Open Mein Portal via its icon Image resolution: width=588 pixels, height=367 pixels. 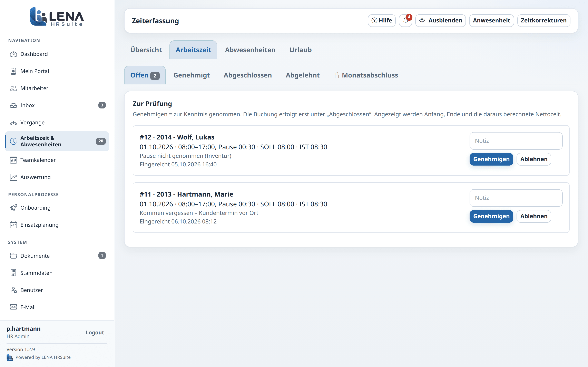point(13,71)
